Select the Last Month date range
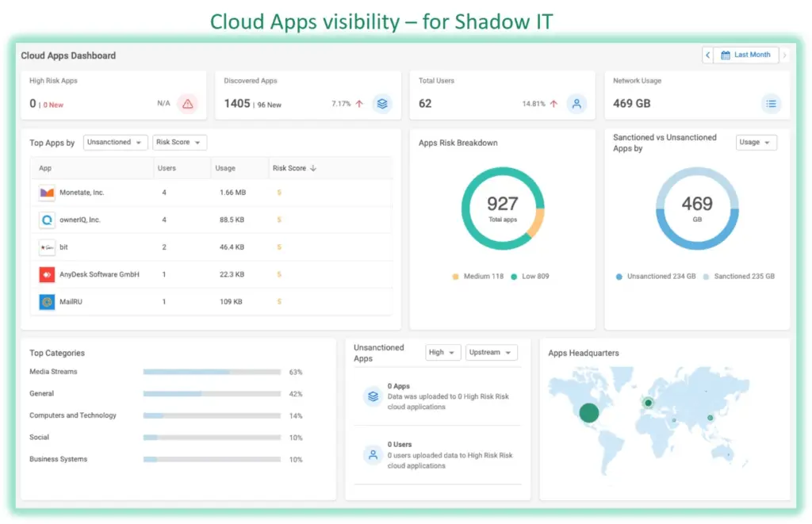812x524 pixels. 746,54
